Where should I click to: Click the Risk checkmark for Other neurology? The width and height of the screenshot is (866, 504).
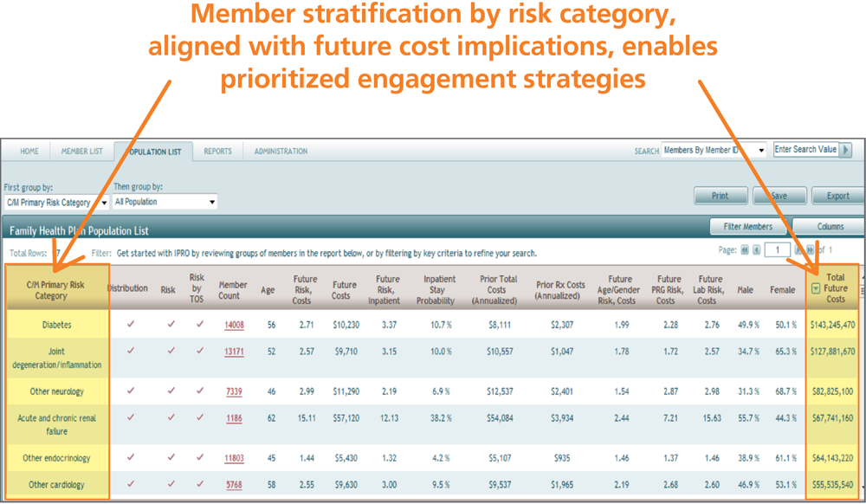(x=171, y=391)
